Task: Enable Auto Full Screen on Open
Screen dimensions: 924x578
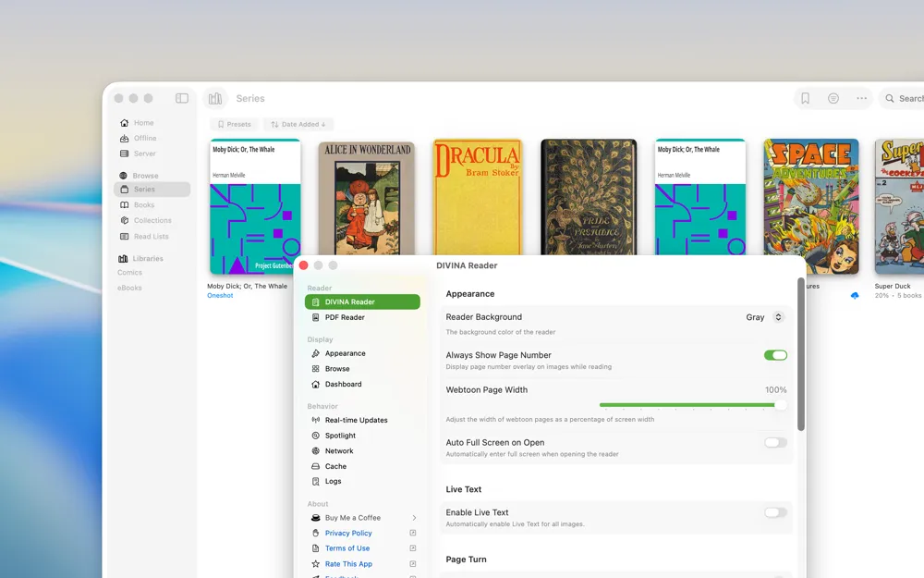Action: (775, 442)
